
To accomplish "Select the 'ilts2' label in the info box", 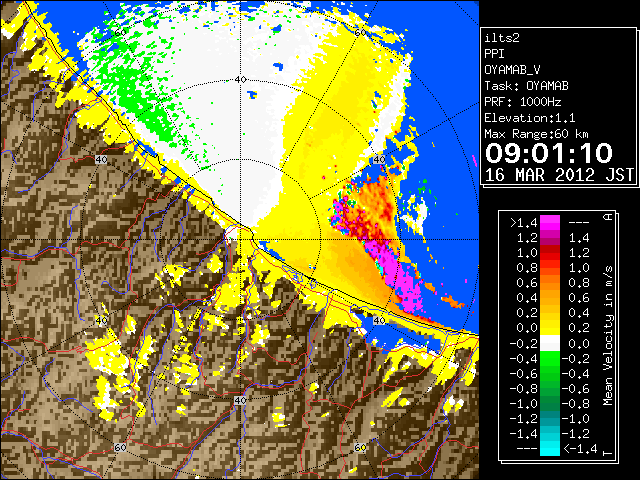I will click(502, 38).
